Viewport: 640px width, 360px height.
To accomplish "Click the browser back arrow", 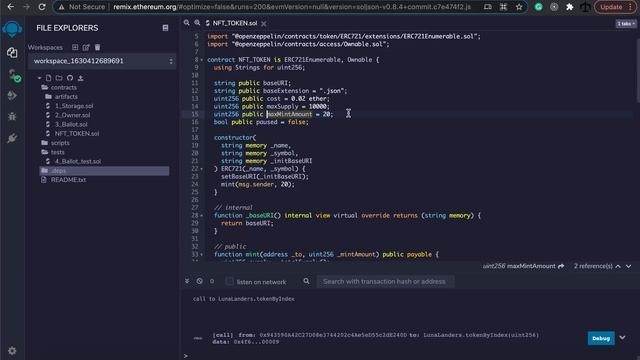I will pos(11,7).
